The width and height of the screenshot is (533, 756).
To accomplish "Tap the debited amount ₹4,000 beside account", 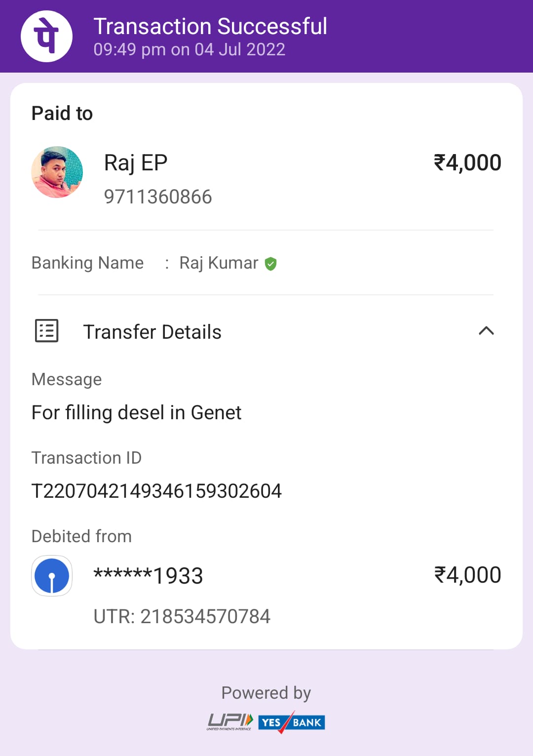I will point(467,575).
